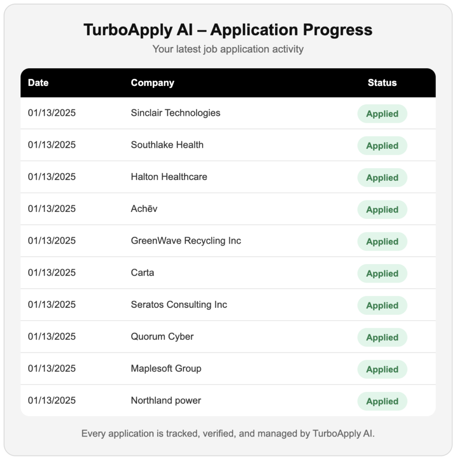
Task: Click the Maplesoft Group company name
Action: click(x=166, y=369)
